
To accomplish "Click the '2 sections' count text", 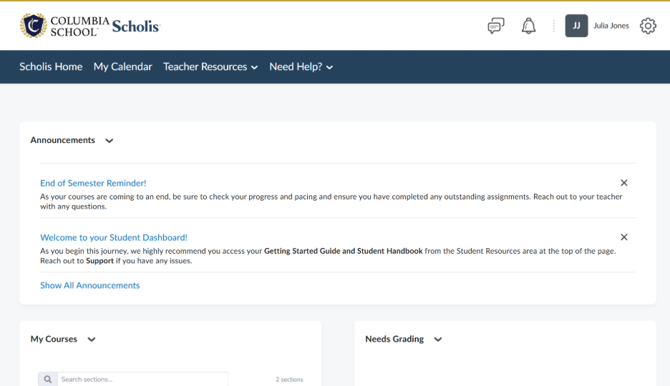I will (289, 380).
